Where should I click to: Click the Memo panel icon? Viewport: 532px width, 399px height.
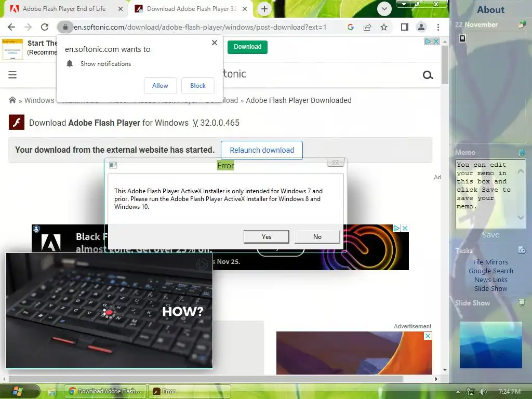[522, 152]
